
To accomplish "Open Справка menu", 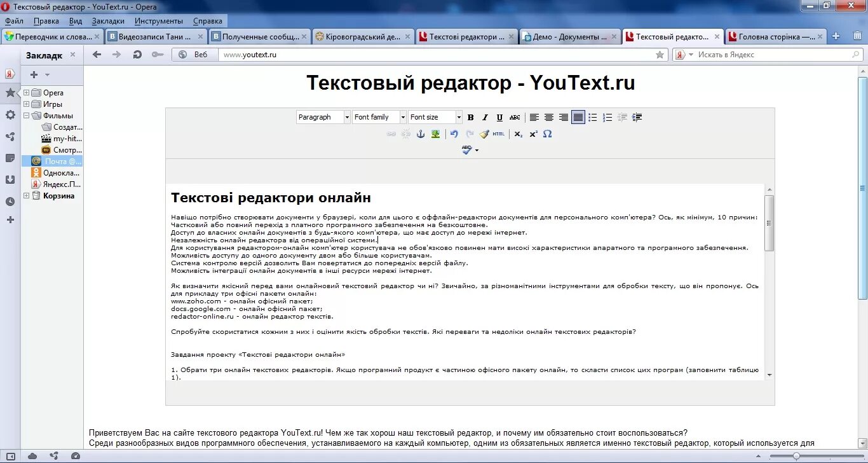I will coord(208,21).
